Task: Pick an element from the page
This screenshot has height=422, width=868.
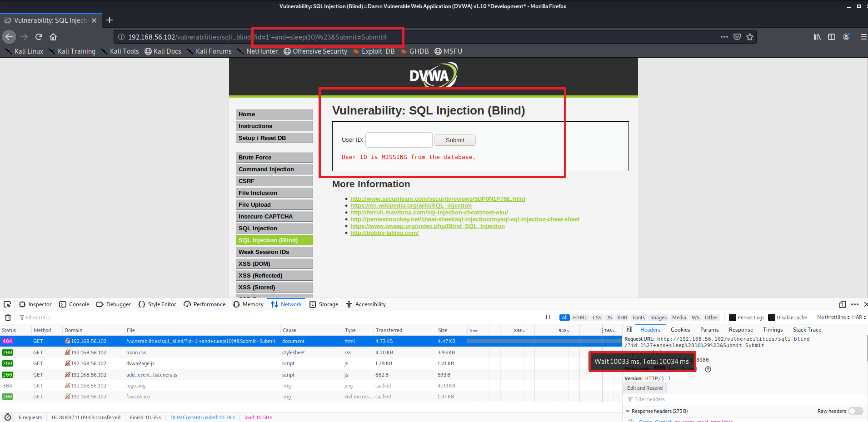Action: click(7, 304)
